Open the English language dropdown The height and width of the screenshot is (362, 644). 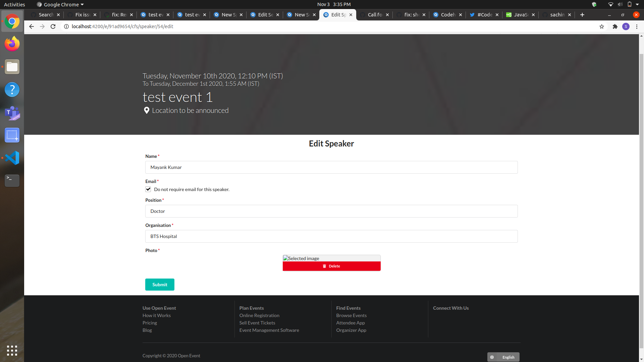[x=503, y=357]
